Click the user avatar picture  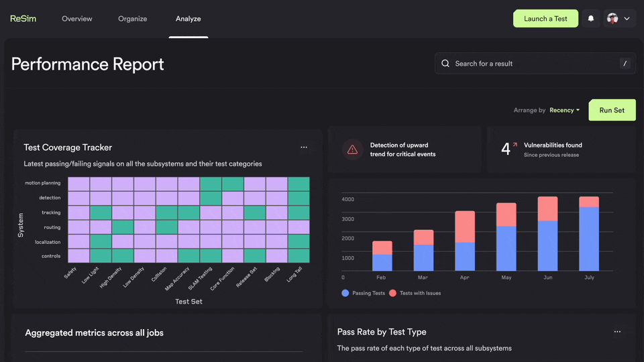click(x=612, y=19)
